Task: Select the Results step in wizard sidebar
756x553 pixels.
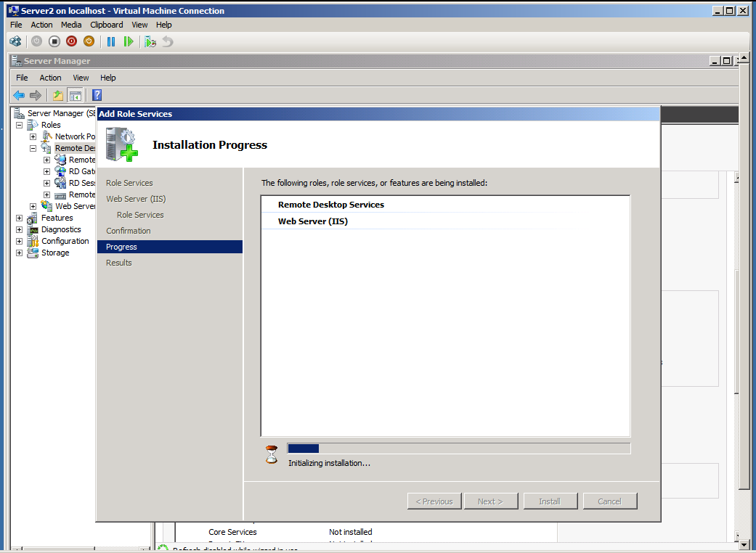Action: [118, 263]
